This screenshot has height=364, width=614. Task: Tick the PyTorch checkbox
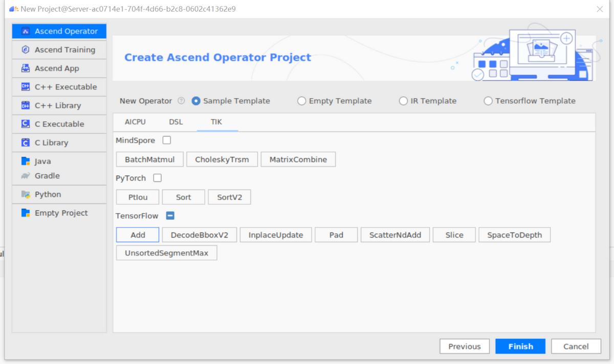[x=158, y=178]
